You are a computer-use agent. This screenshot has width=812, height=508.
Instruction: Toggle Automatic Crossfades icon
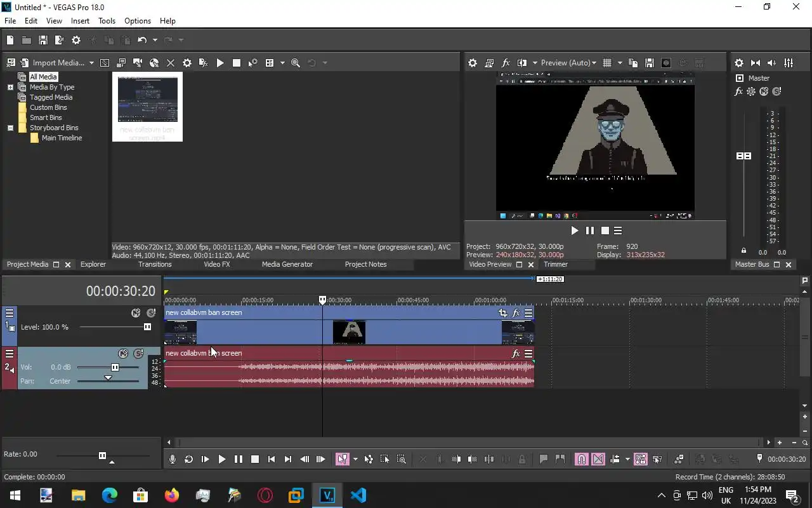(598, 459)
